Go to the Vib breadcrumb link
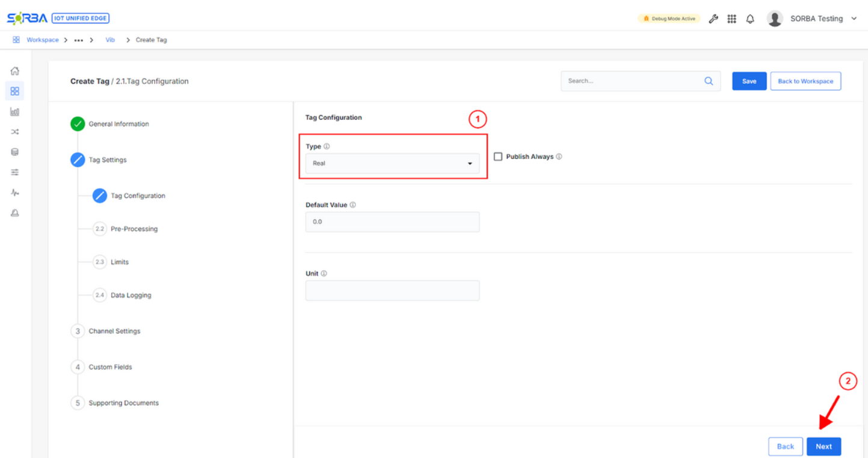 coord(109,40)
